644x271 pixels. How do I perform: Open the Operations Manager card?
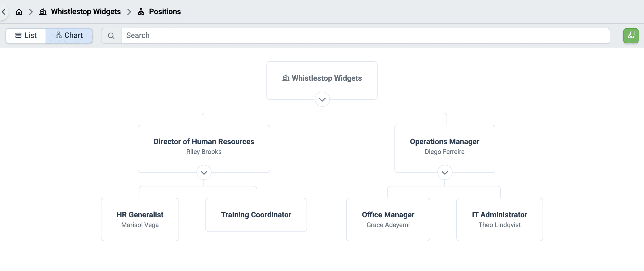[x=445, y=149]
